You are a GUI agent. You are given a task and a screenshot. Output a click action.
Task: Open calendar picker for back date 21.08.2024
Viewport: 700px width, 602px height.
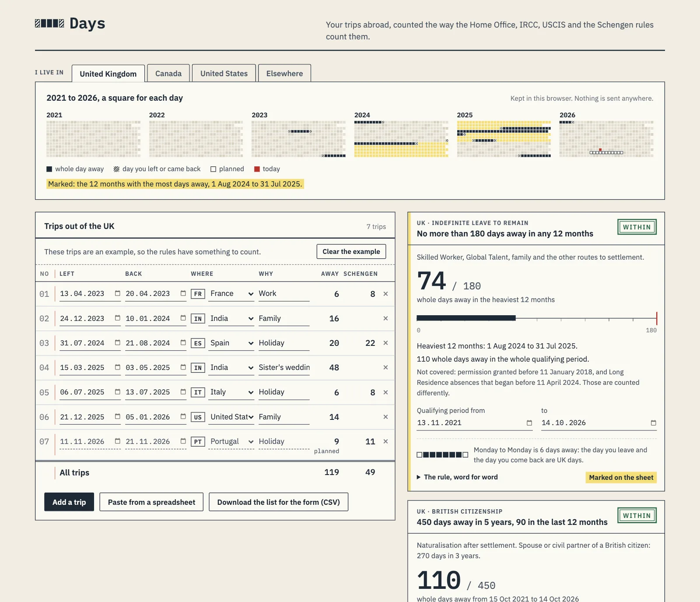point(183,343)
